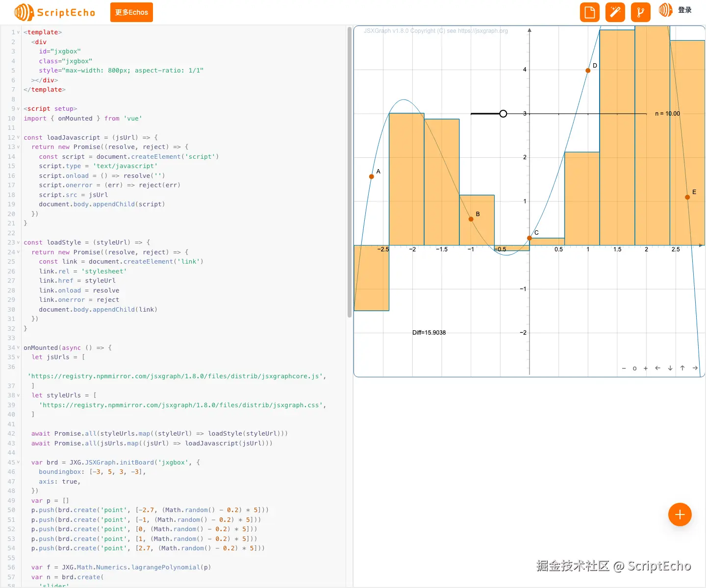Reset graph zoom with the o control

(634, 368)
